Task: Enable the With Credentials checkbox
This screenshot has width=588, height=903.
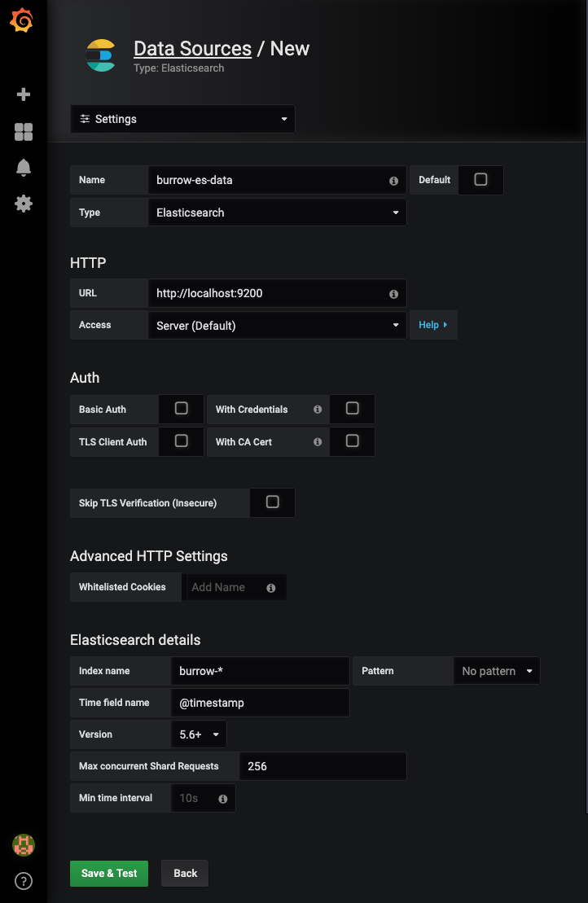Action: pyautogui.click(x=353, y=408)
